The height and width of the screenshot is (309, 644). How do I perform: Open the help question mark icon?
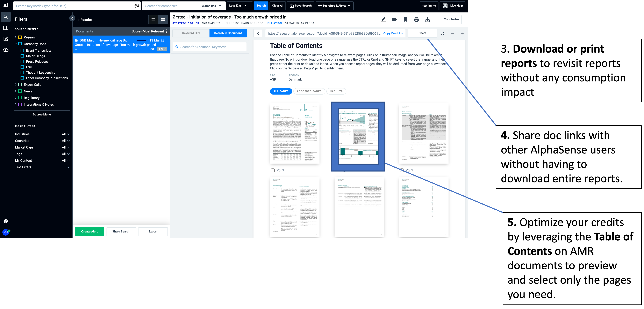pyautogui.click(x=6, y=221)
